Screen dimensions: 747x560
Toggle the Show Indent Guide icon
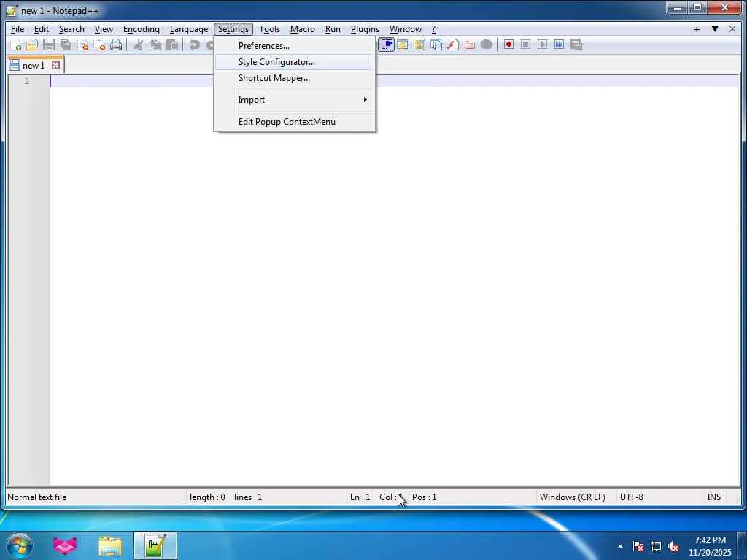point(387,44)
